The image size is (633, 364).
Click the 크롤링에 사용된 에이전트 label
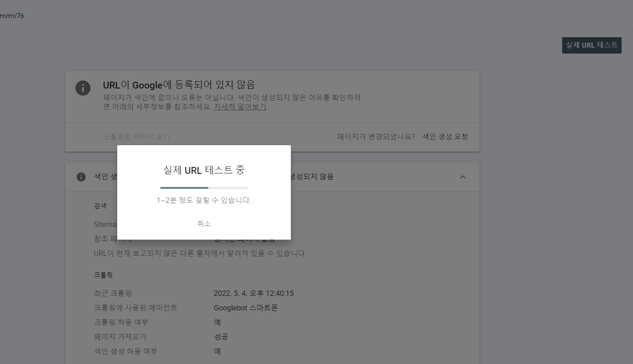click(135, 308)
